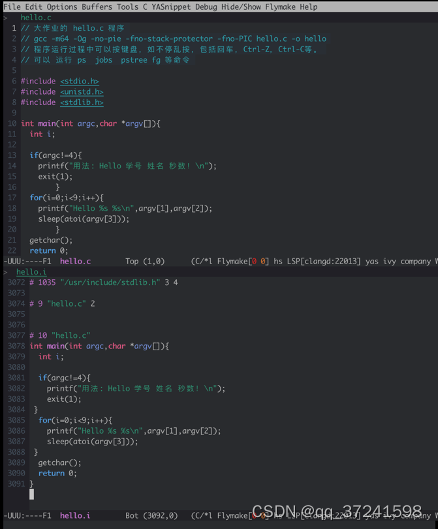Image resolution: width=438 pixels, height=530 pixels.
Task: Click 'return 0;' on line 3090
Action: click(57, 474)
